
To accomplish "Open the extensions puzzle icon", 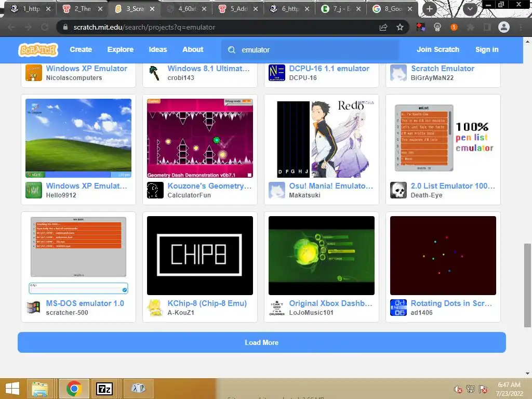I will [x=471, y=27].
